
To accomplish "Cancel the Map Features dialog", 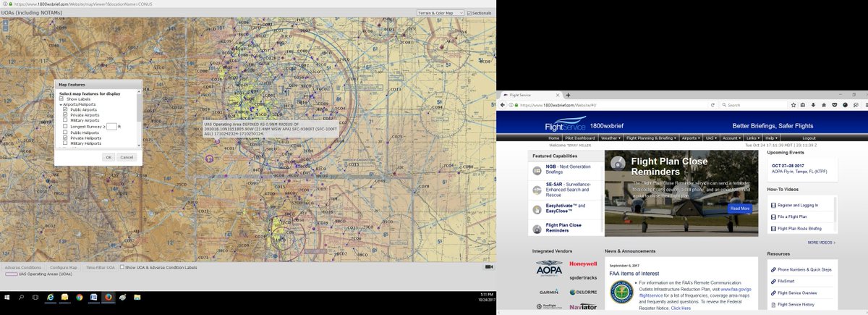I will 127,156.
